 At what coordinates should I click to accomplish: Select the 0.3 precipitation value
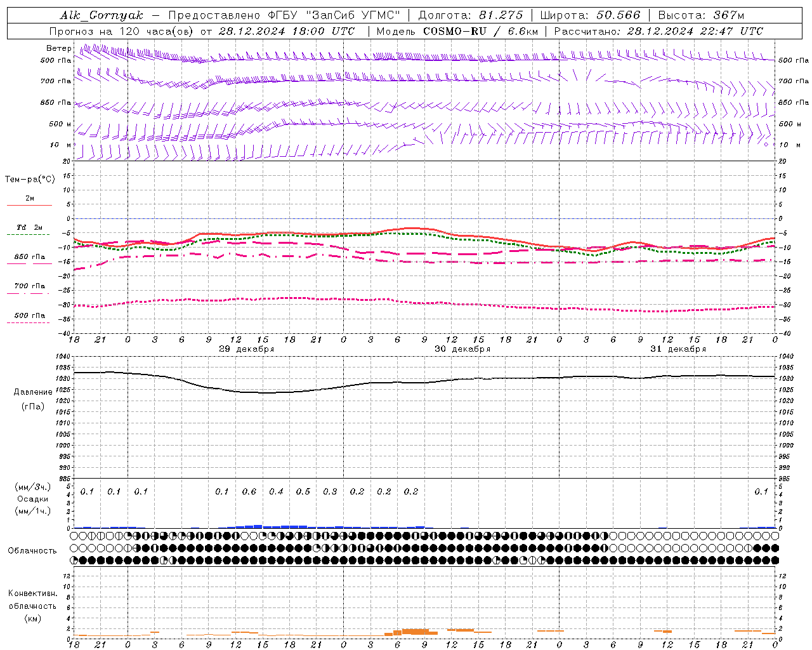[330, 492]
